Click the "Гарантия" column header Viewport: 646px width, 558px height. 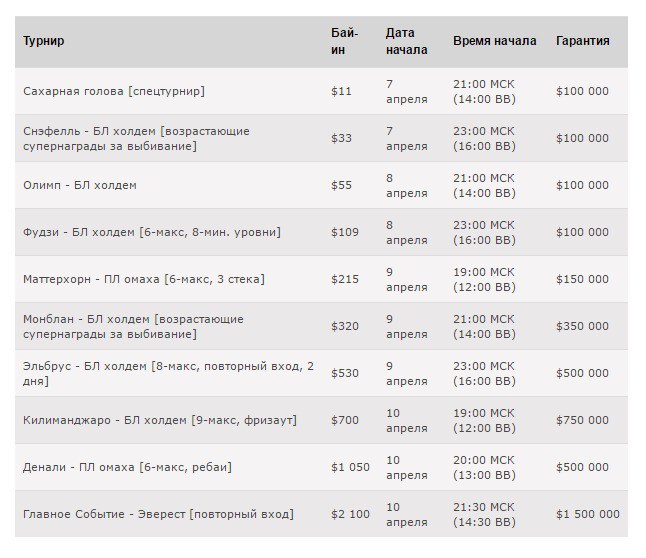click(x=582, y=41)
